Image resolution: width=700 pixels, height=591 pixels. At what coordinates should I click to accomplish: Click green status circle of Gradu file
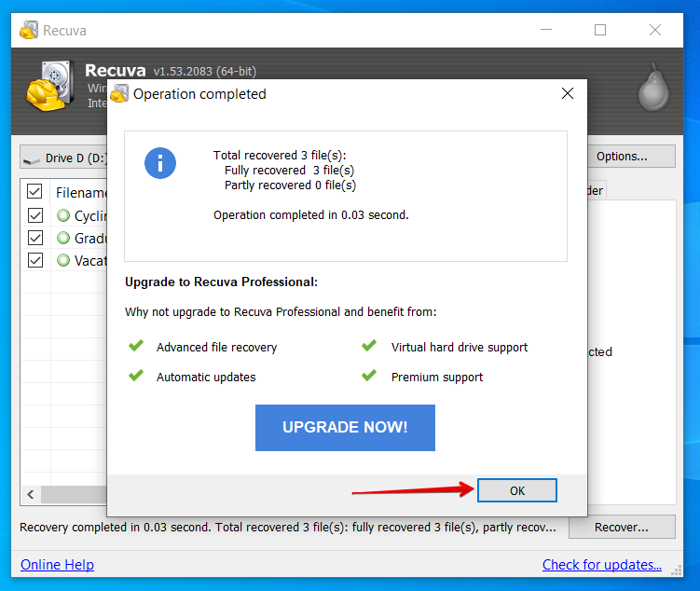[63, 238]
